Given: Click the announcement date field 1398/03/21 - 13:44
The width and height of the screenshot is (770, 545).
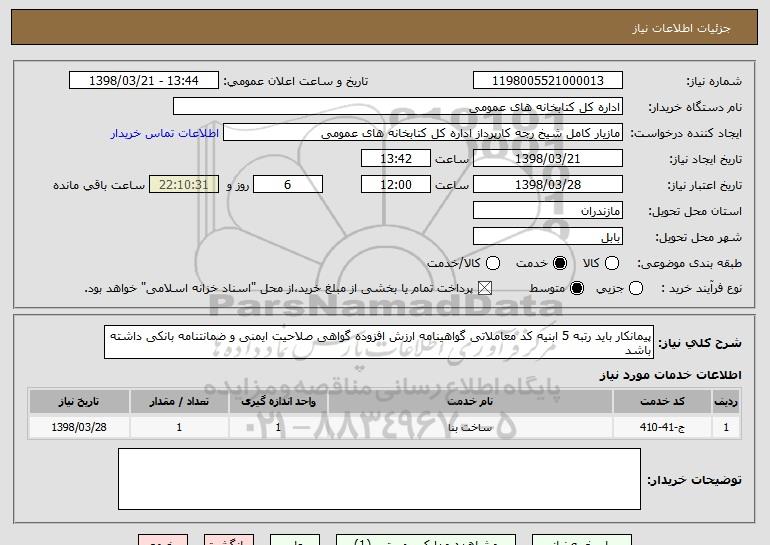Looking at the screenshot, I should 144,81.
